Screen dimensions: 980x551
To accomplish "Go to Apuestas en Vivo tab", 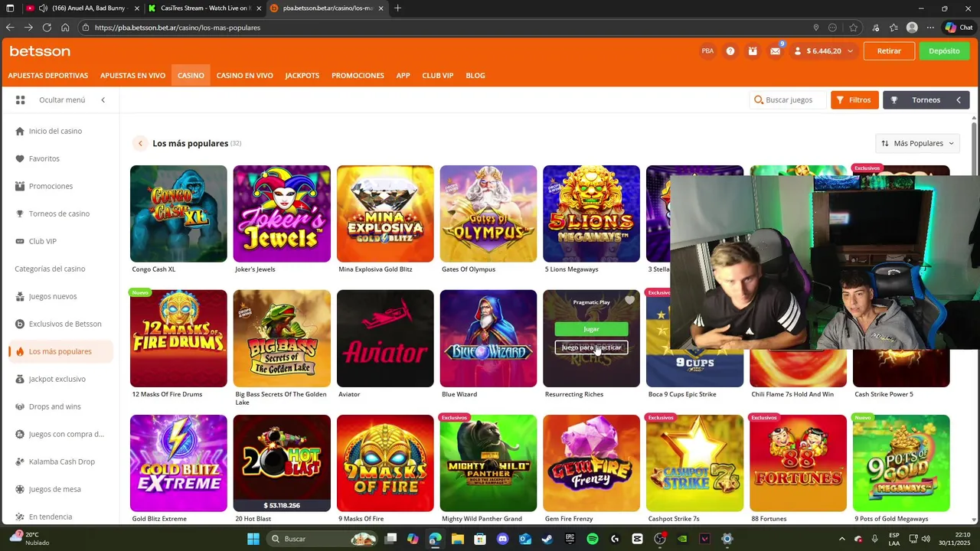I will (132, 76).
